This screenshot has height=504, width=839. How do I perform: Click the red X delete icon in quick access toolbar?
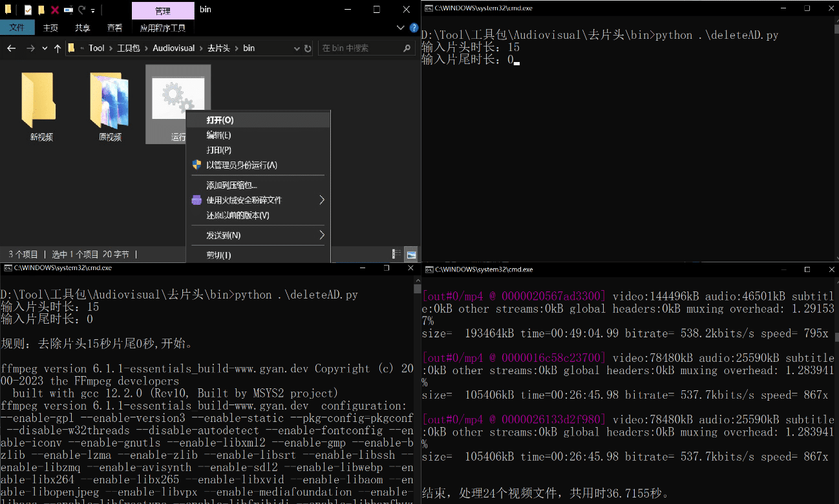[x=55, y=10]
